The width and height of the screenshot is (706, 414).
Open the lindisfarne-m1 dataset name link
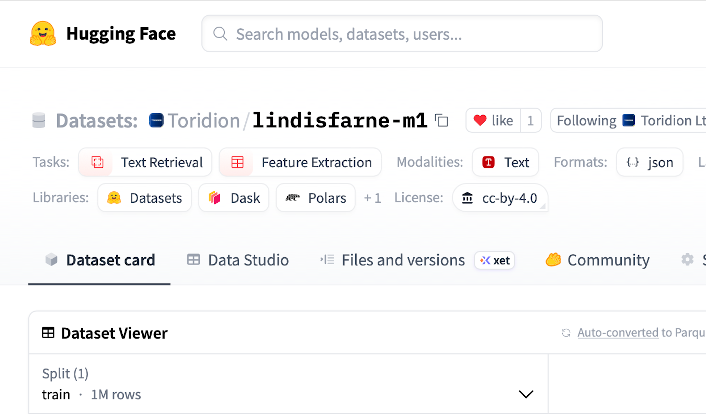point(339,121)
